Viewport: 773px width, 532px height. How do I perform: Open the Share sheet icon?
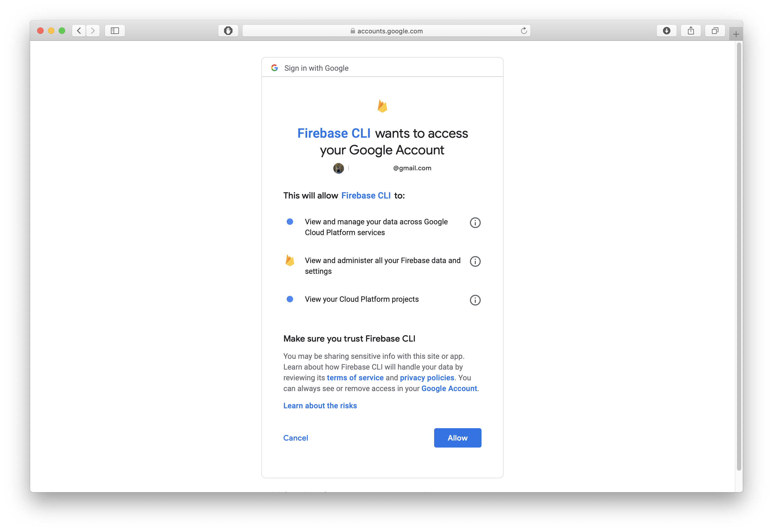(x=691, y=31)
